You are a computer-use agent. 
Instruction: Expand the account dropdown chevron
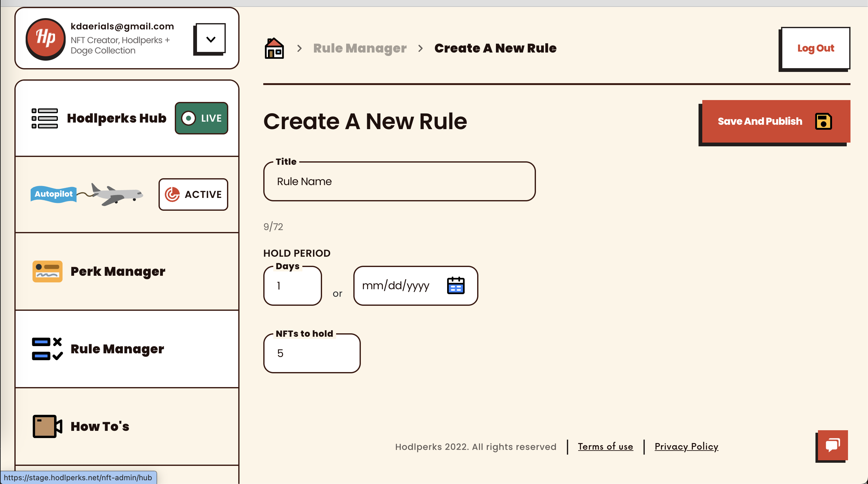tap(211, 39)
